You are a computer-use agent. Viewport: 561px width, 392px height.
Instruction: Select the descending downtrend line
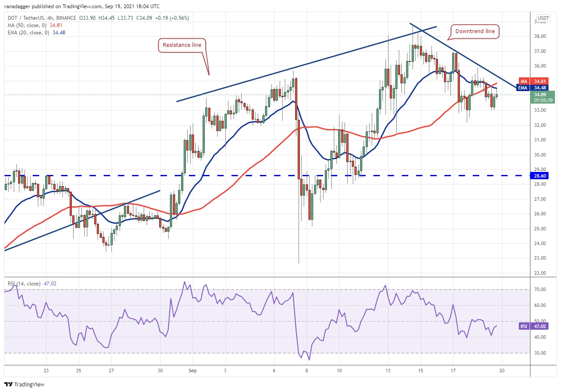(x=463, y=56)
